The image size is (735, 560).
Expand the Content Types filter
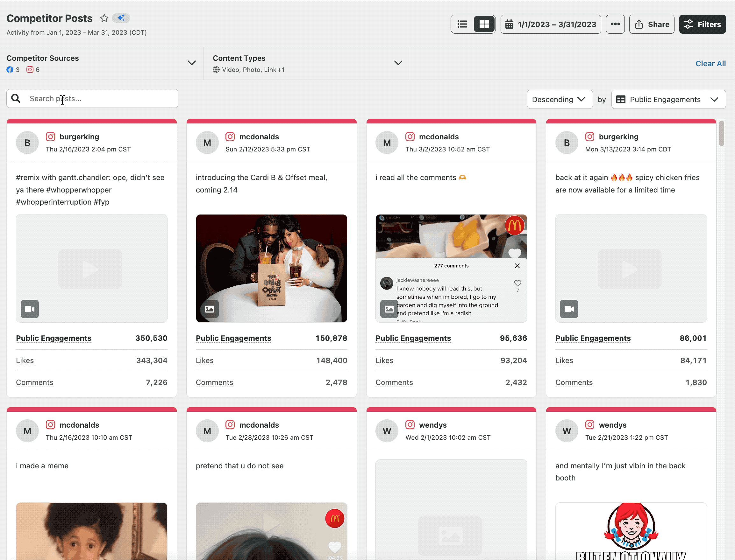point(307,63)
